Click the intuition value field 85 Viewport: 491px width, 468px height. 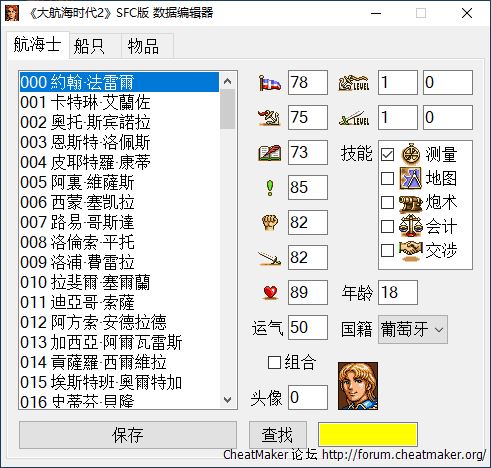pyautogui.click(x=308, y=187)
